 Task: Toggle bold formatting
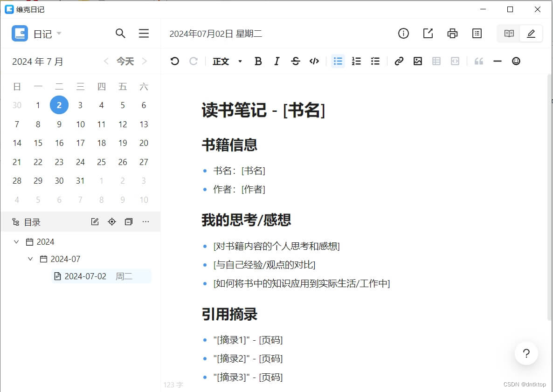pos(258,62)
